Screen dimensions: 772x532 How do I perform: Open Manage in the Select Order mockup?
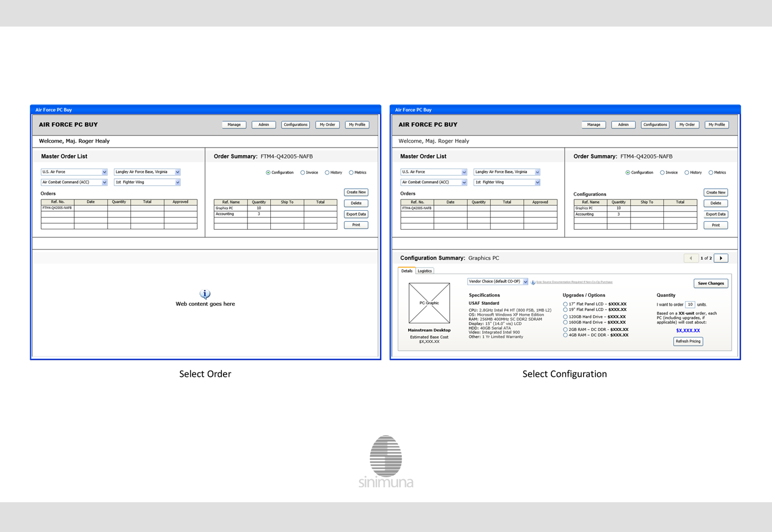[234, 124]
